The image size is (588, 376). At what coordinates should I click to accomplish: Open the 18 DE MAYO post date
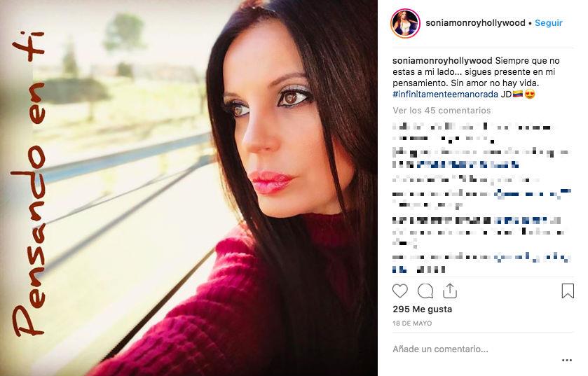point(412,323)
